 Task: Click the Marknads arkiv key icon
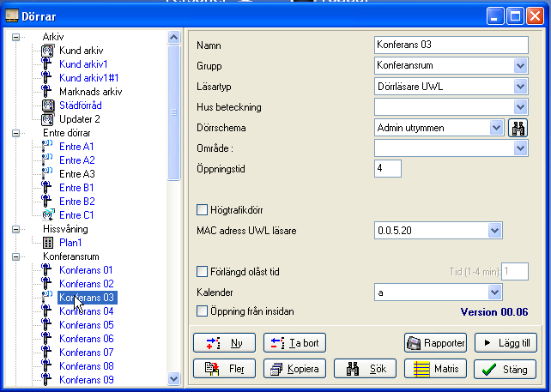pyautogui.click(x=46, y=92)
